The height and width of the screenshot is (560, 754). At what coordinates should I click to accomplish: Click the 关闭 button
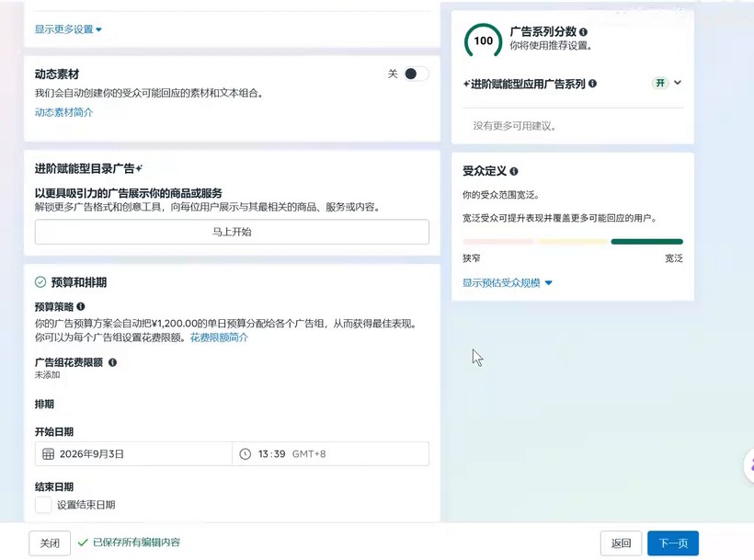(50, 543)
